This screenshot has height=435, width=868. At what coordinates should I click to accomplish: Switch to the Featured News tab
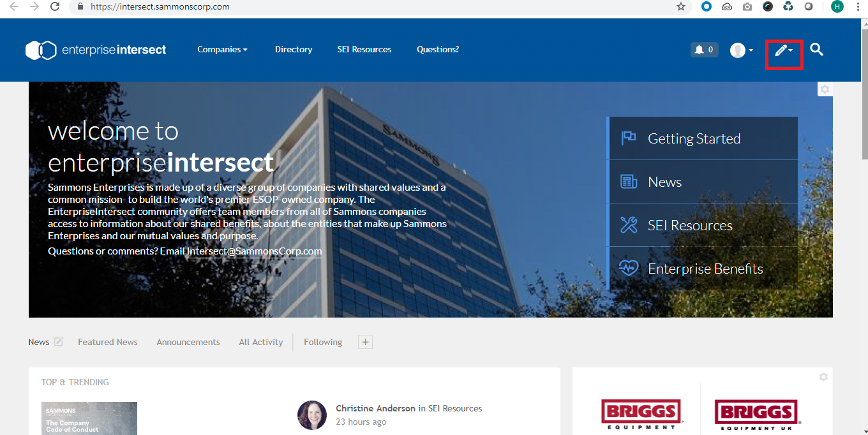108,342
